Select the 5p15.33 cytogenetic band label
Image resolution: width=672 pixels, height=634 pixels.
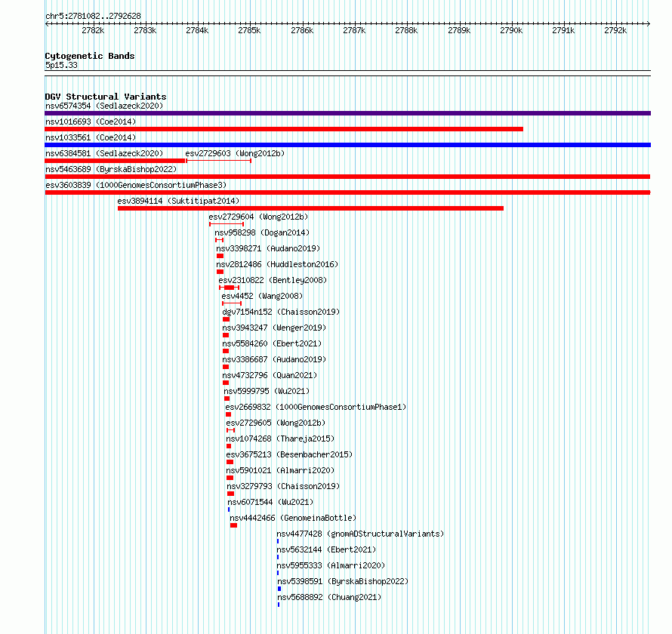pos(61,65)
